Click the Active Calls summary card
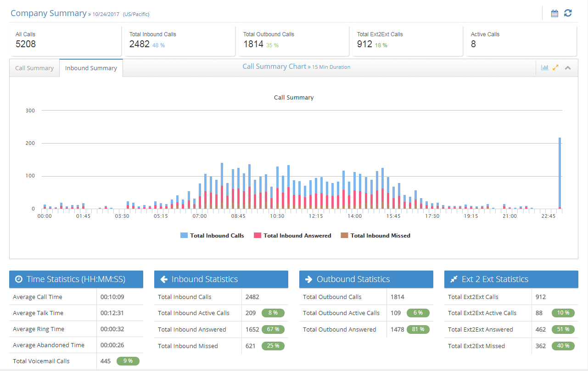This screenshot has height=371, width=588. click(521, 41)
